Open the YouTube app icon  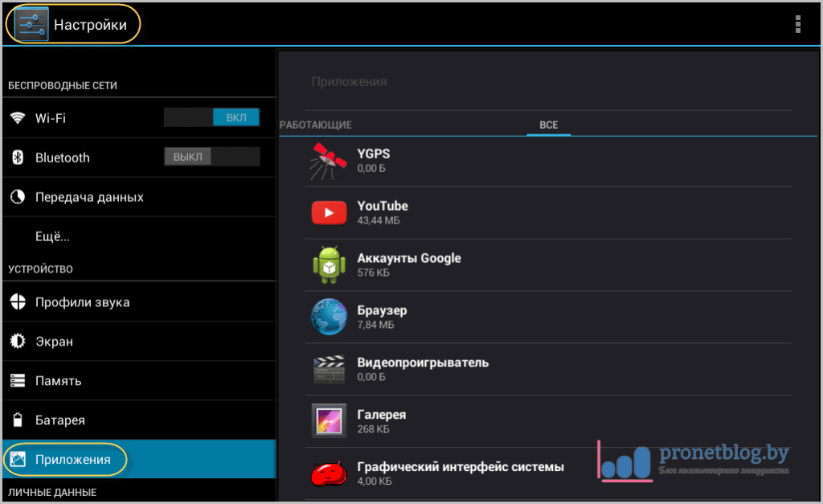[x=328, y=213]
